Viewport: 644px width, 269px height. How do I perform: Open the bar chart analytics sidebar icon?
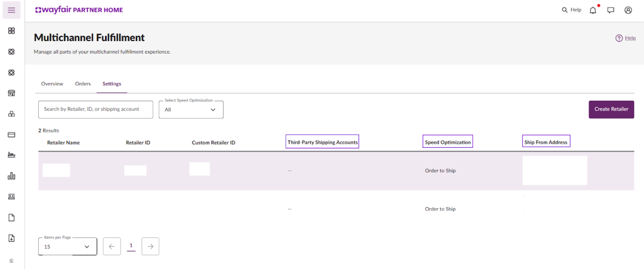pyautogui.click(x=11, y=176)
